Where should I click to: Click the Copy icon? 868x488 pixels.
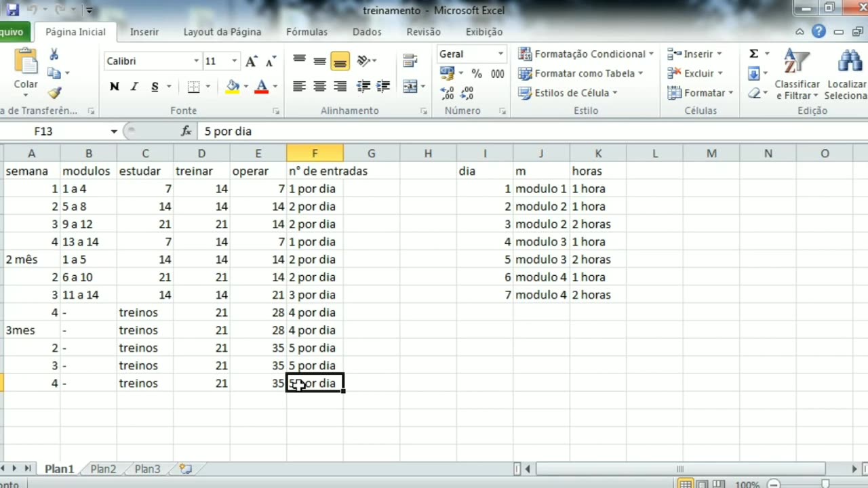pyautogui.click(x=54, y=73)
